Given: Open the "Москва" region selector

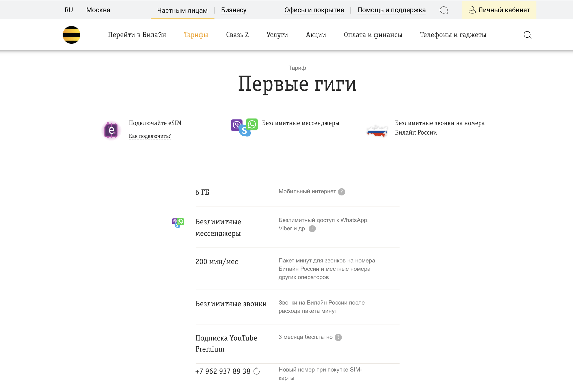Looking at the screenshot, I should (98, 10).
